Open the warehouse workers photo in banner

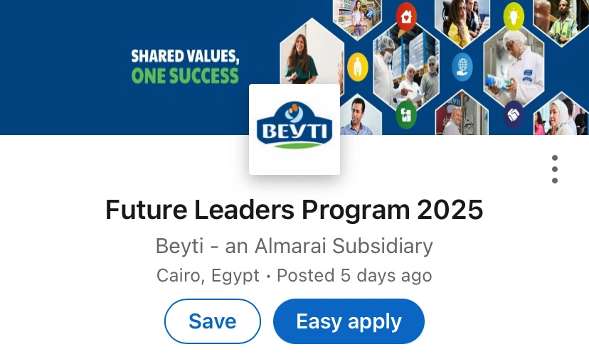(x=409, y=64)
